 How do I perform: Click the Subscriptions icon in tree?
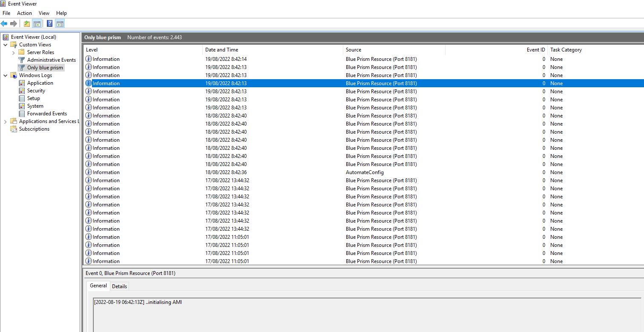pyautogui.click(x=14, y=129)
